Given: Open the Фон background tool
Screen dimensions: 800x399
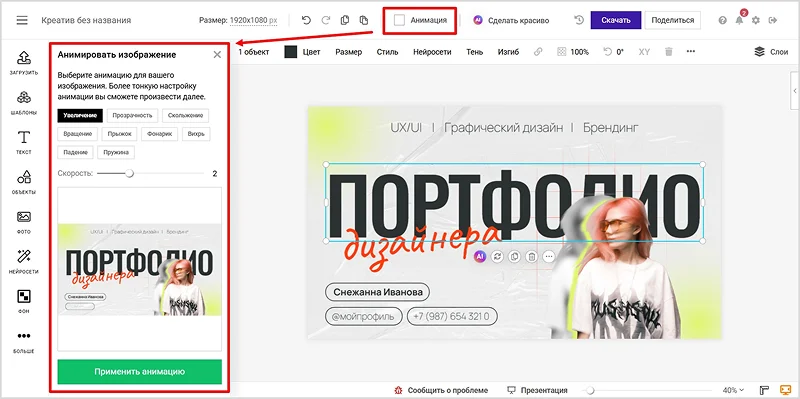Looking at the screenshot, I should tap(24, 302).
